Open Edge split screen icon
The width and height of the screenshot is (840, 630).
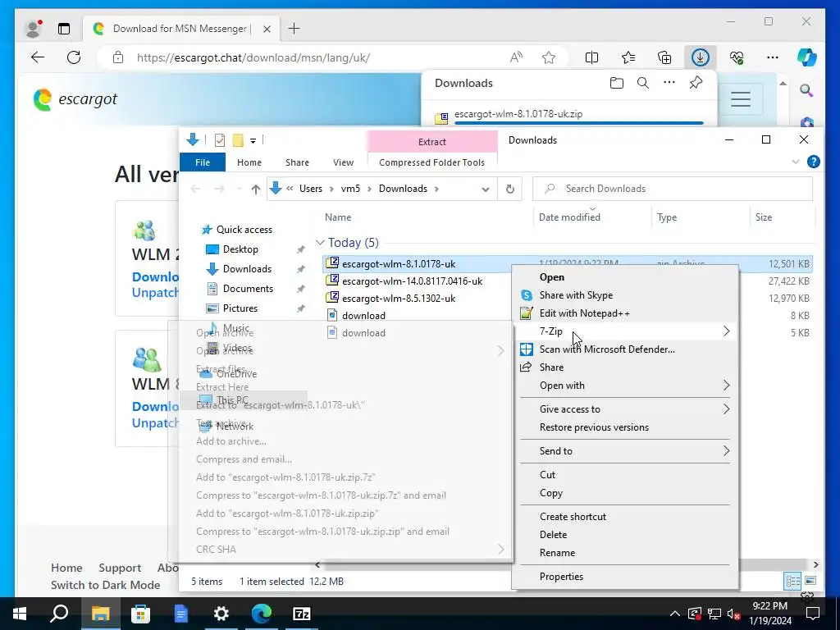click(x=592, y=57)
